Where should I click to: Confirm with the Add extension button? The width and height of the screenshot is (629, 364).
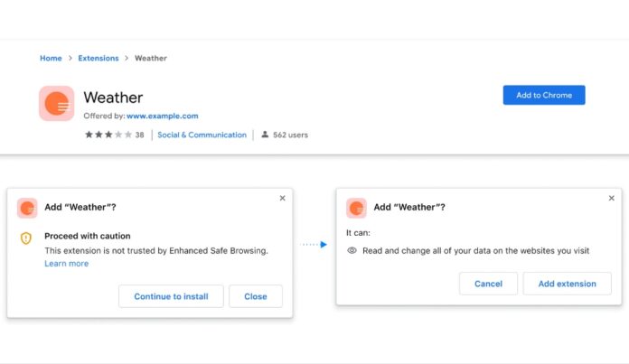tap(568, 284)
